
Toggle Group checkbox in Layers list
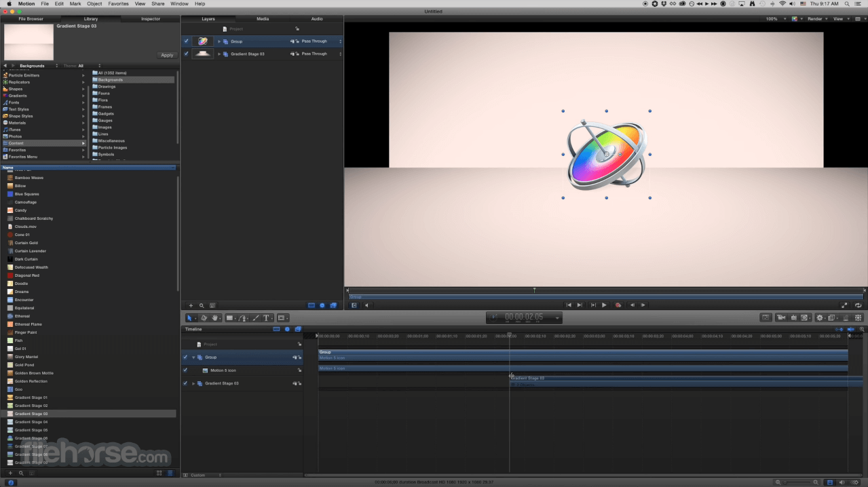click(x=186, y=41)
